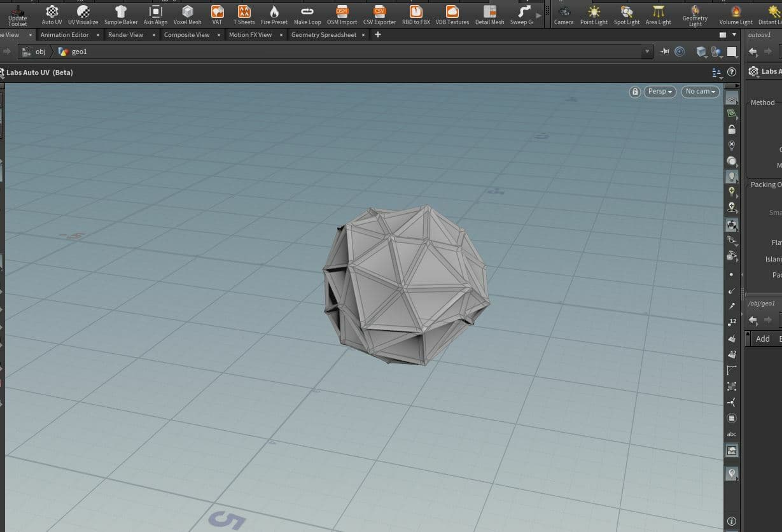
Task: Maximize pane using square icon
Action: click(723, 35)
